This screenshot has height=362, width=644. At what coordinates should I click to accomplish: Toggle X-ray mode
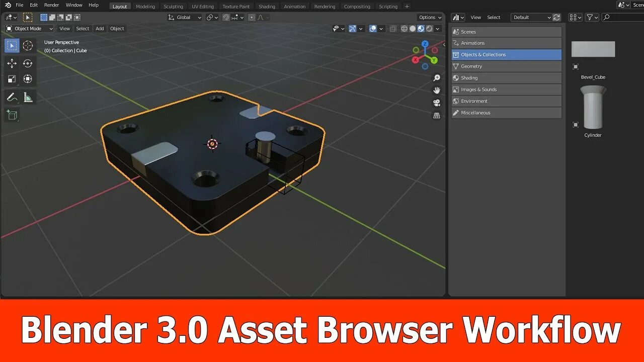tap(393, 29)
